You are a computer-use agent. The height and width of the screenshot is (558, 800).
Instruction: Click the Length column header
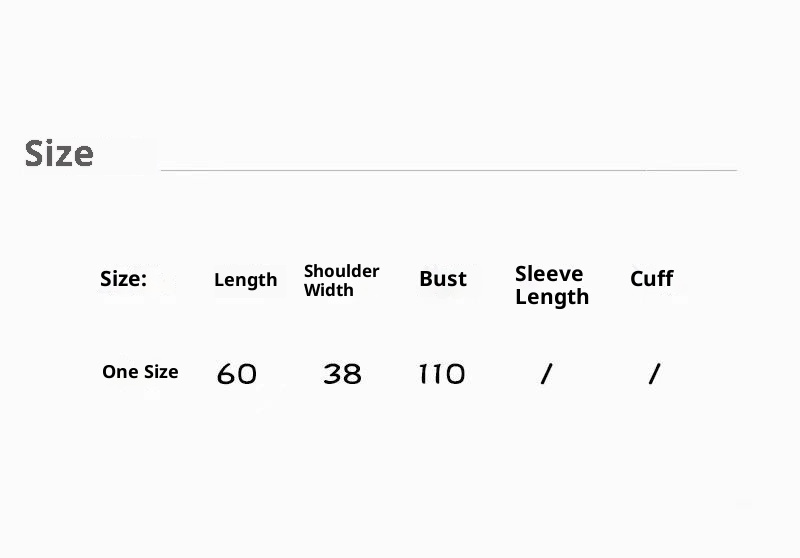point(245,280)
